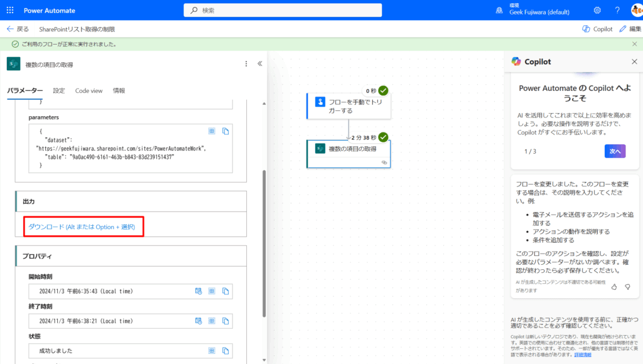Click the ダウンロード output link

pyautogui.click(x=82, y=227)
